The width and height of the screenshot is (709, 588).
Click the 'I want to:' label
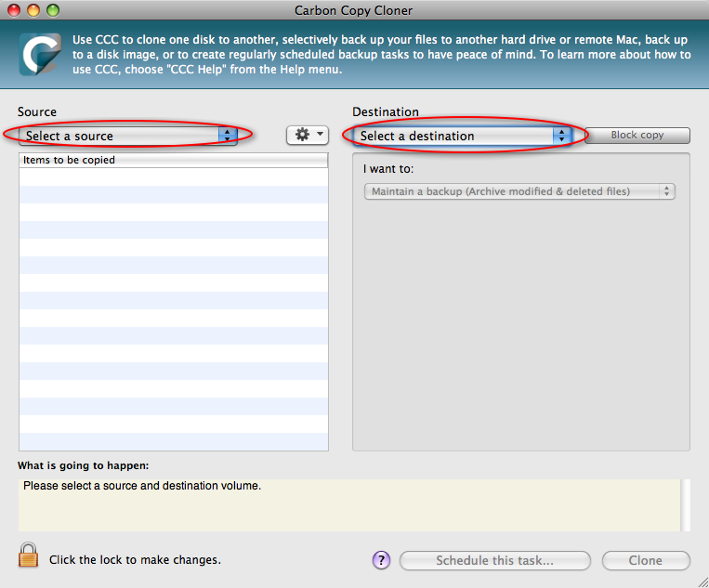tap(388, 169)
